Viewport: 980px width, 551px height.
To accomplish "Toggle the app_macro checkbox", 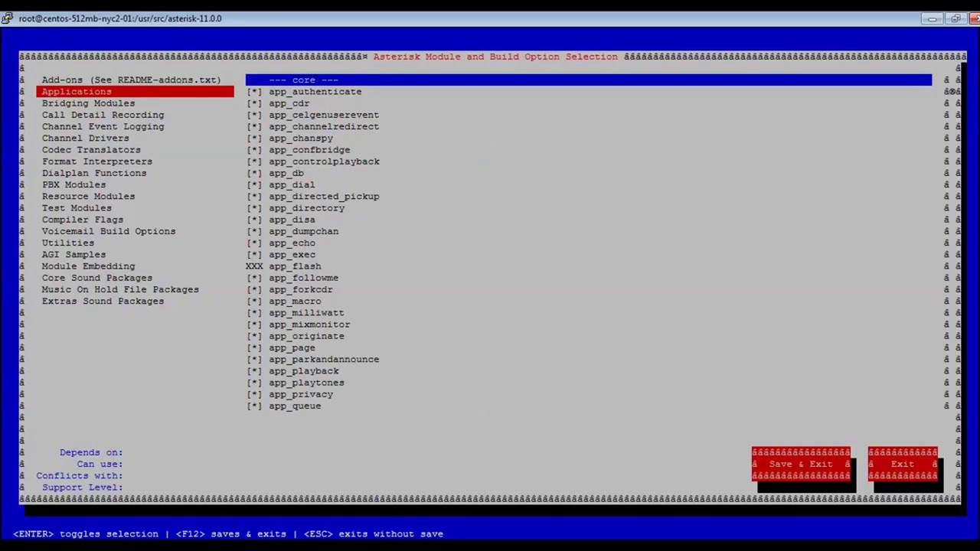I will (254, 301).
